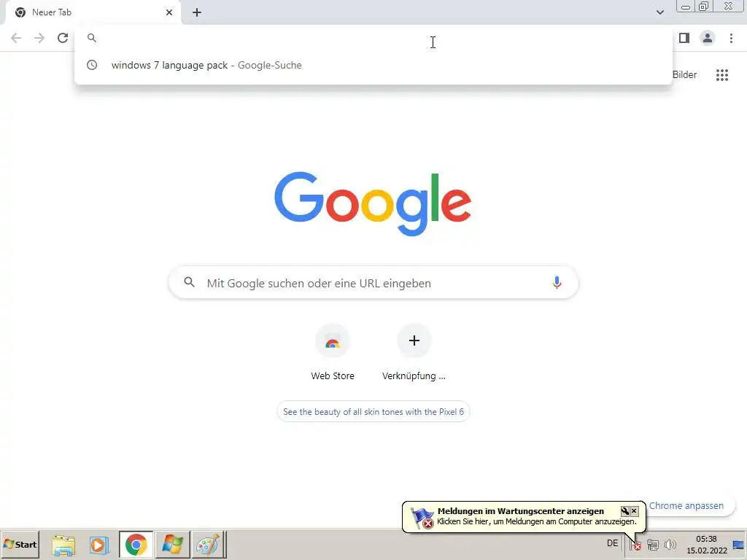Reload the page with refresh icon
The width and height of the screenshot is (747, 560).
pyautogui.click(x=63, y=38)
